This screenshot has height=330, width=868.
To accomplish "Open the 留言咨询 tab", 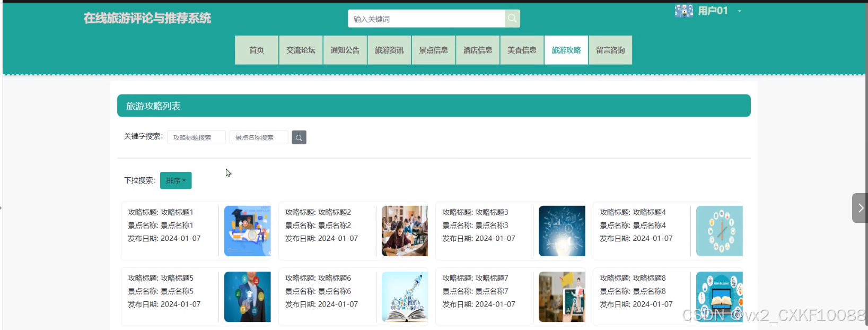I will pos(610,50).
